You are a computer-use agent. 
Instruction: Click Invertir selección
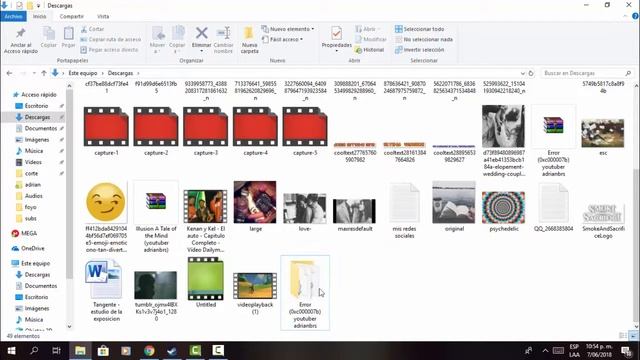tap(419, 50)
